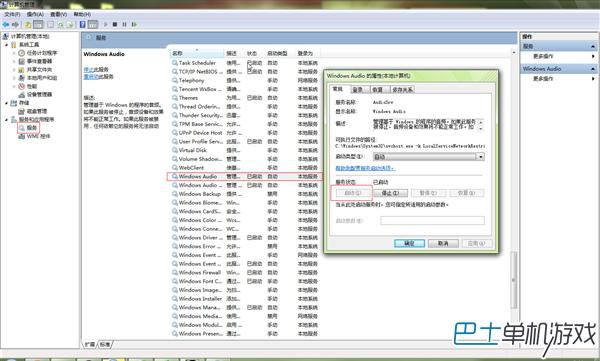
Task: Click the Back arrow in the toolbar
Action: (6, 25)
